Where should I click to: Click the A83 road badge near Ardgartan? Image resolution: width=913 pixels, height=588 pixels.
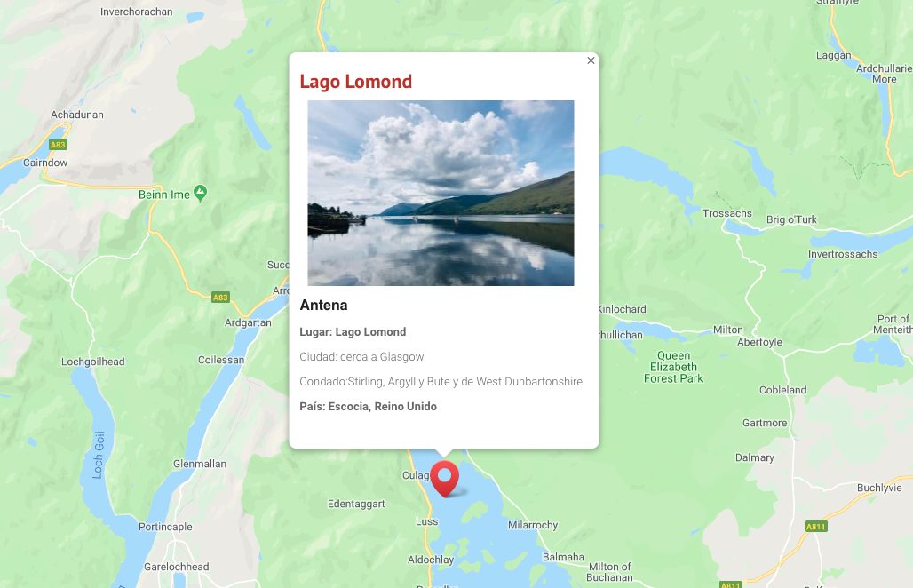220,298
